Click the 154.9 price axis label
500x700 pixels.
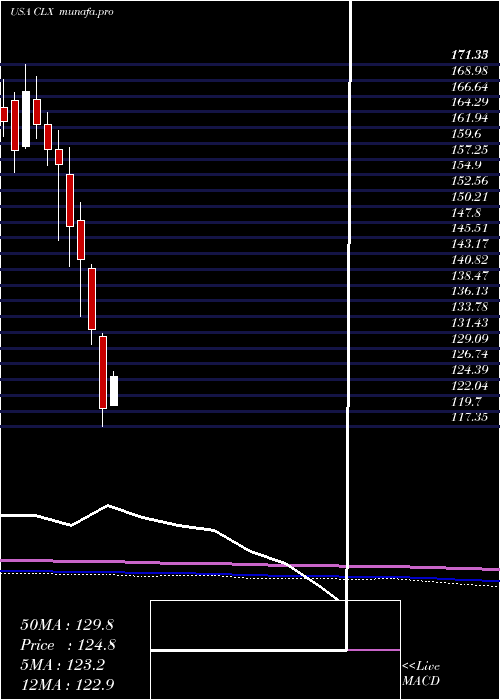[x=466, y=165]
